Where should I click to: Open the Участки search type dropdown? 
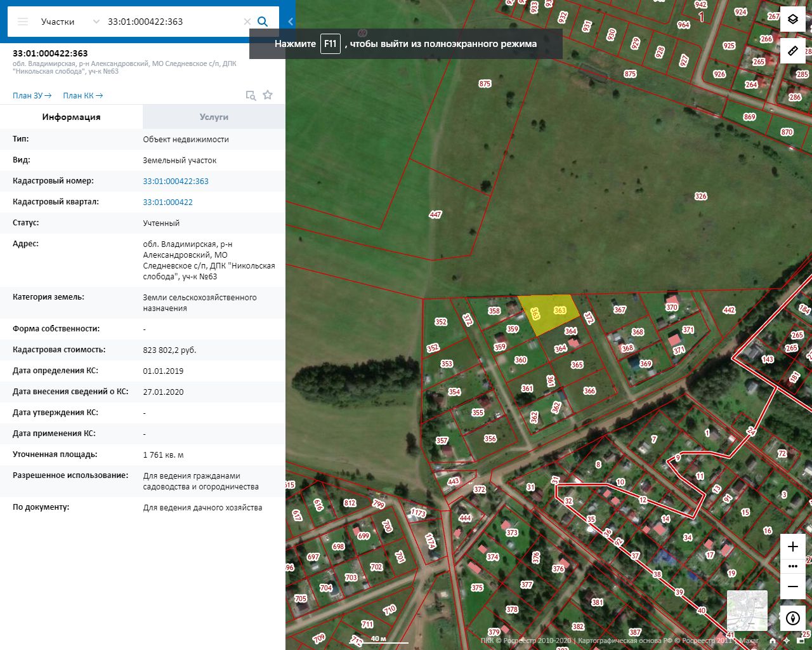[x=70, y=22]
